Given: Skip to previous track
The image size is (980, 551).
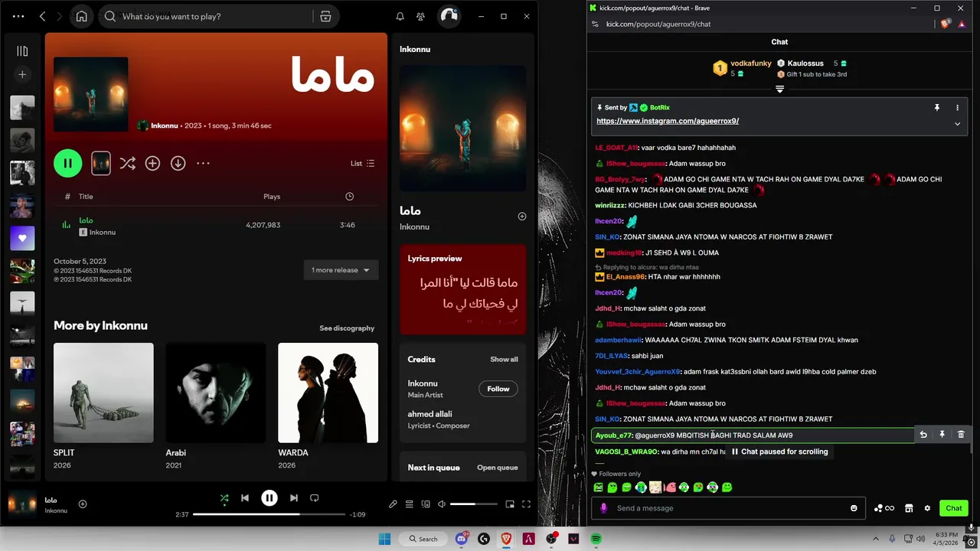Looking at the screenshot, I should tap(245, 498).
